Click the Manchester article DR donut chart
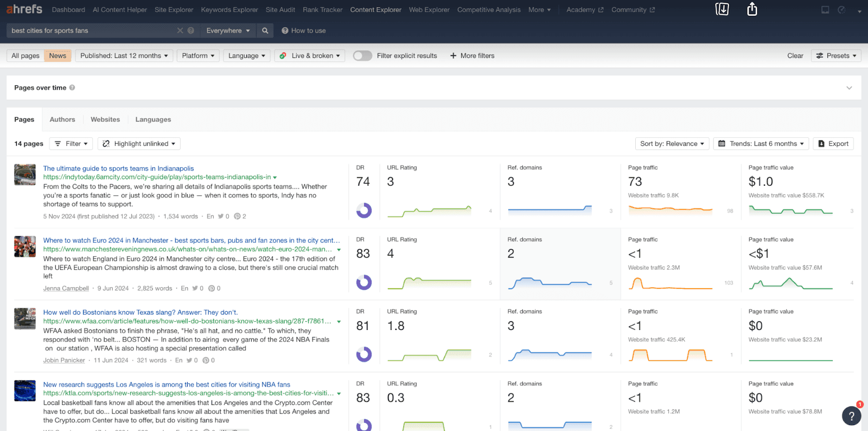This screenshot has width=868, height=431. coord(364,282)
